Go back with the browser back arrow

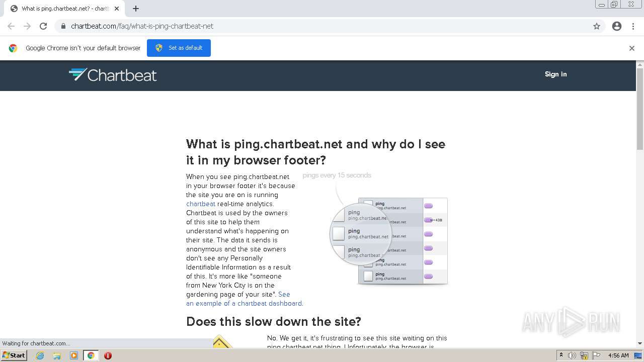11,26
